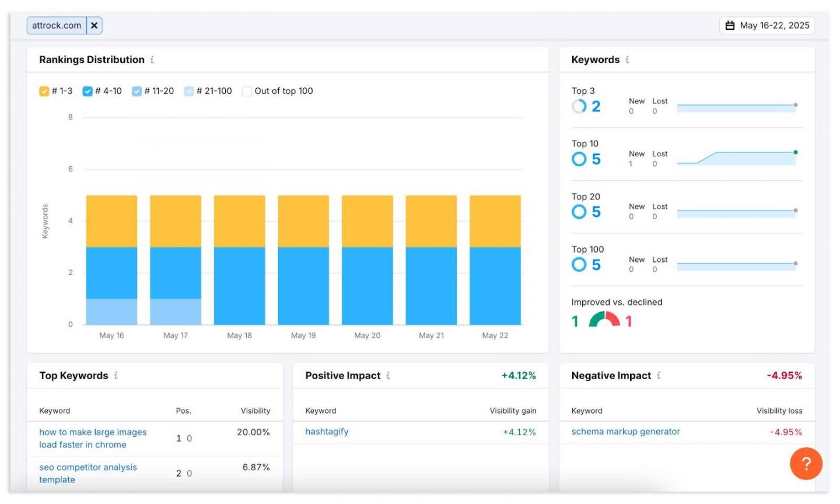Open the hashtagify keyword link
840x504 pixels.
(x=327, y=432)
